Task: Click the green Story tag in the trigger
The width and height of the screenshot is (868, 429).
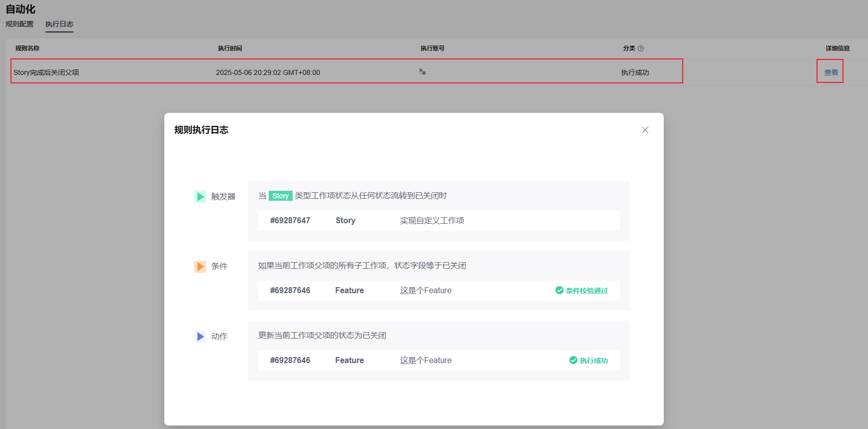Action: click(x=280, y=196)
